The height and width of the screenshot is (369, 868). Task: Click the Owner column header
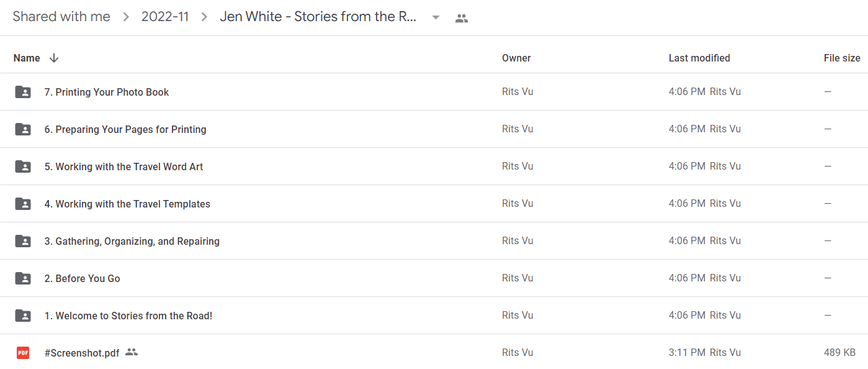tap(516, 58)
